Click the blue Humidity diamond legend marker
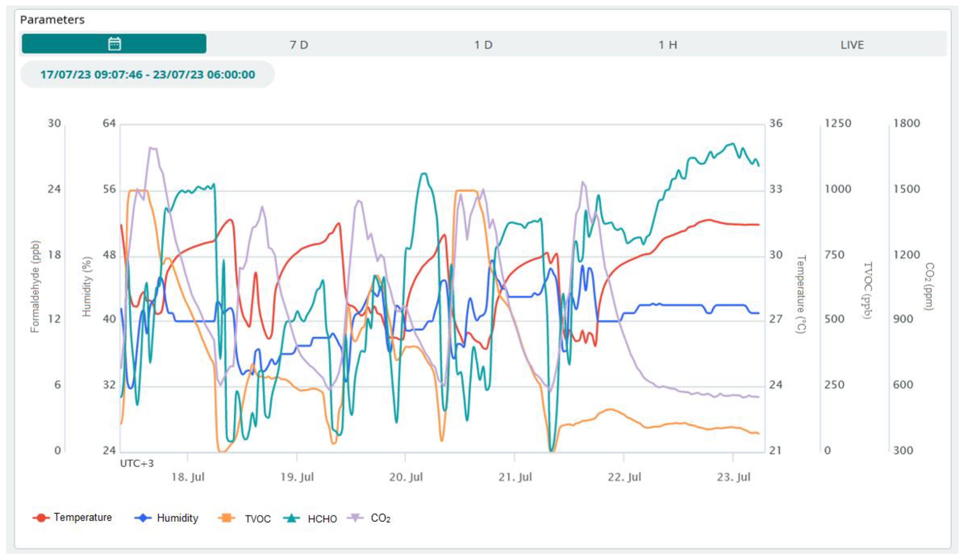Image resolution: width=964 pixels, height=560 pixels. [143, 518]
